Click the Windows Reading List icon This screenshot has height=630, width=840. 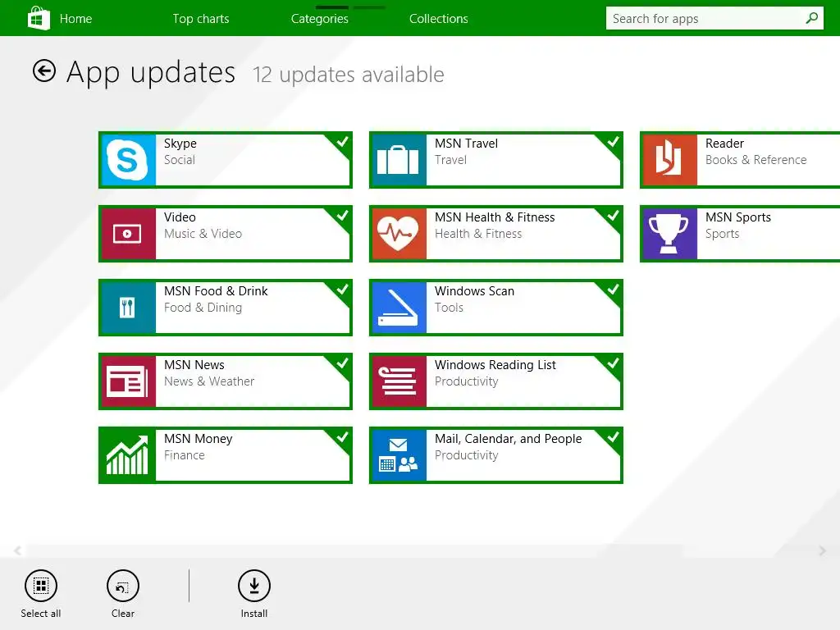398,381
